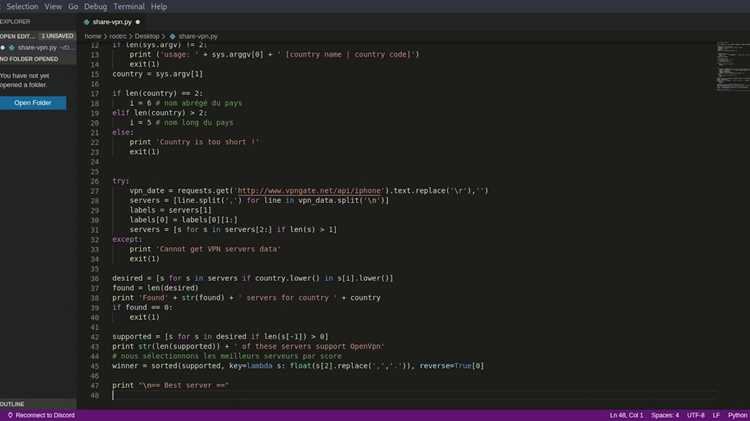750x421 pixels.
Task: Click the Python language mode indicator
Action: [x=737, y=415]
